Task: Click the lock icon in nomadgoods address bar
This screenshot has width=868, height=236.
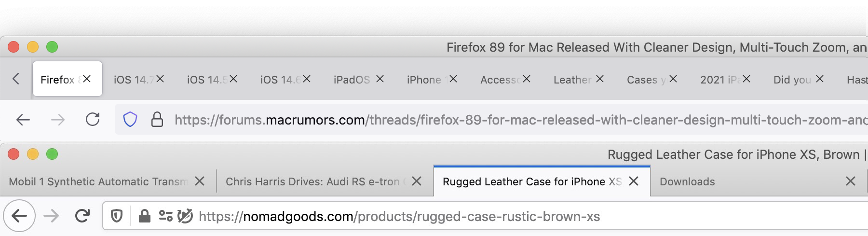Action: [x=144, y=216]
